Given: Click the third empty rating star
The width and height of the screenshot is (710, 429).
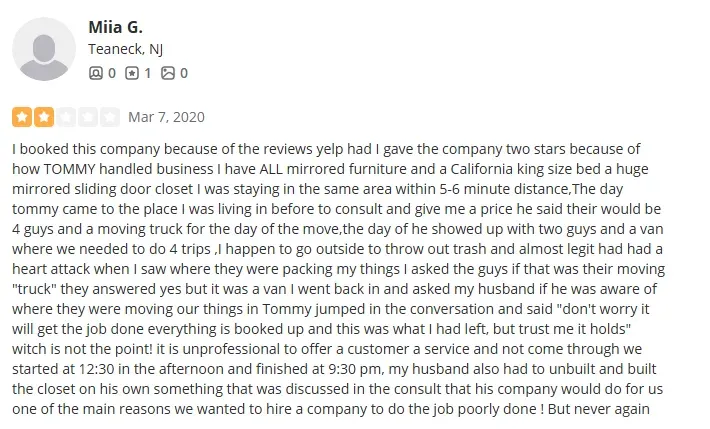Looking at the screenshot, I should point(66,117).
